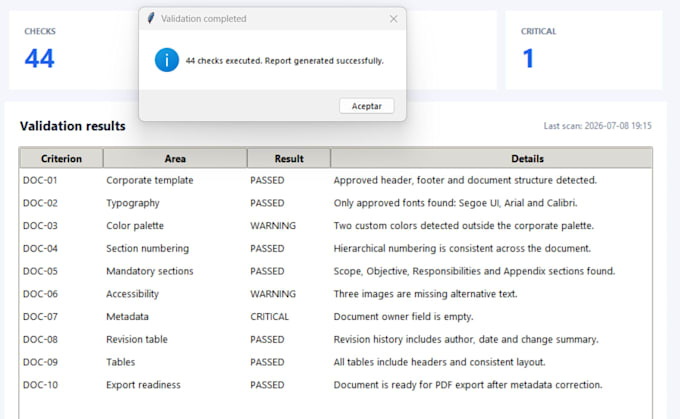
Task: Click the '44 checks executed' dialog message
Action: (x=285, y=61)
